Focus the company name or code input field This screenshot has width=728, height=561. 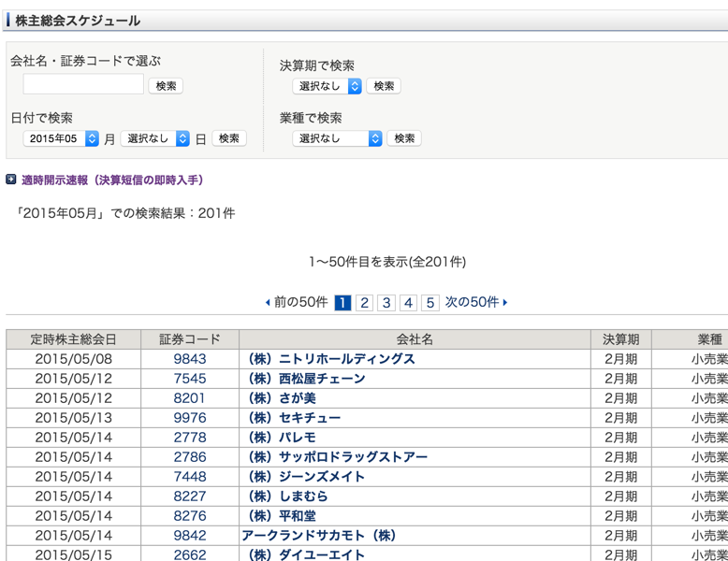click(83, 84)
